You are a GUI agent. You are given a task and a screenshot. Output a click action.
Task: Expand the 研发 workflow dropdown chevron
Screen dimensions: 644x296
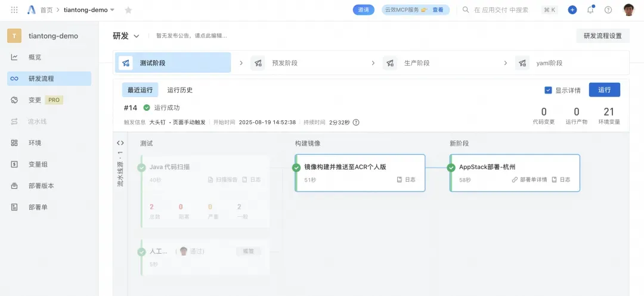tap(137, 36)
